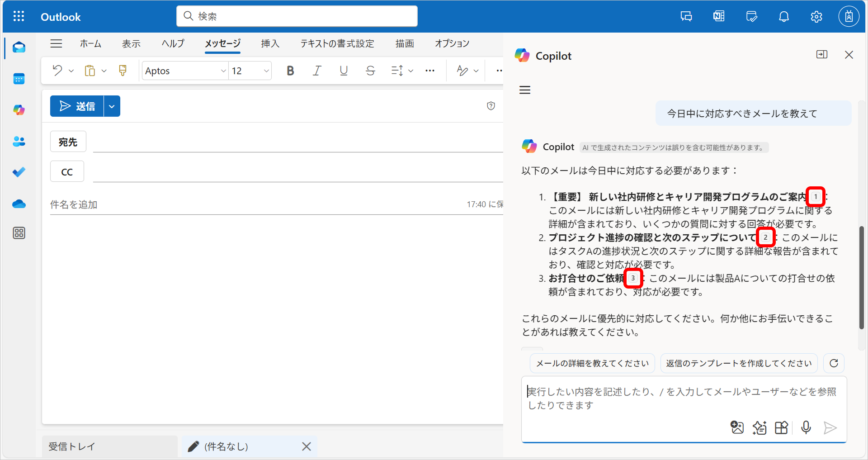Expand the Undo dropdown arrow
The height and width of the screenshot is (460, 868).
71,71
